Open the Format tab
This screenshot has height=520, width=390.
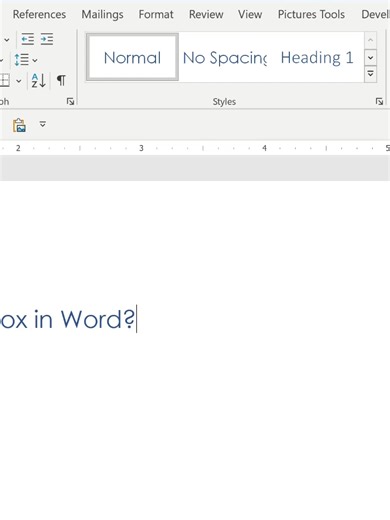click(x=156, y=14)
